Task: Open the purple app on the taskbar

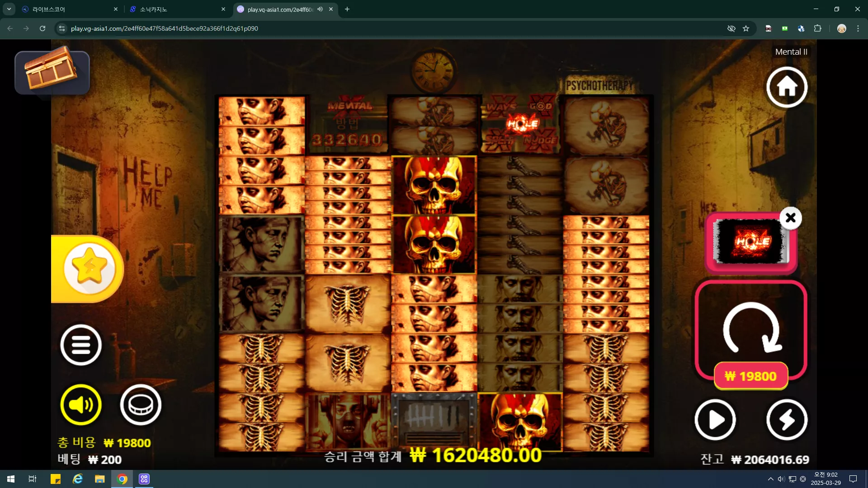Action: [x=144, y=479]
